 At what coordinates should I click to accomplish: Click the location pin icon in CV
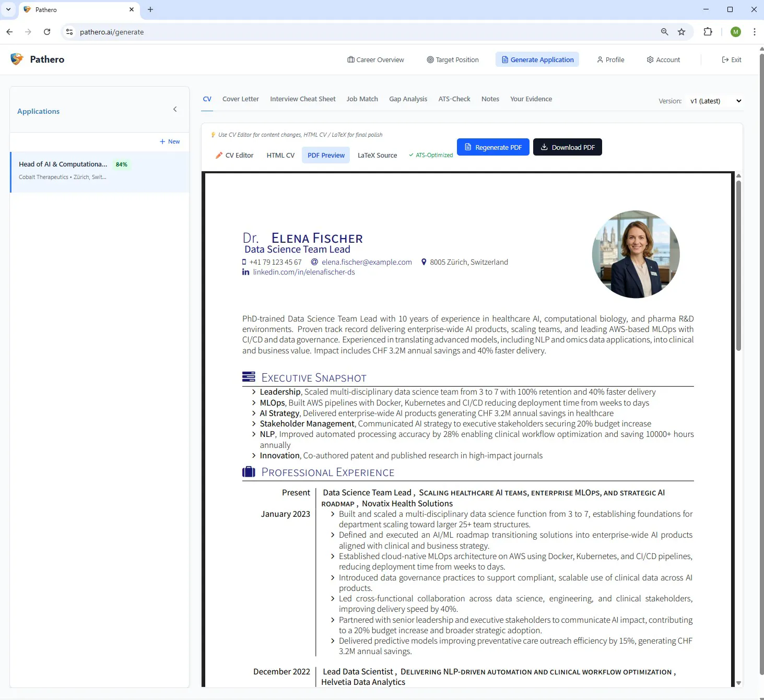click(x=424, y=262)
